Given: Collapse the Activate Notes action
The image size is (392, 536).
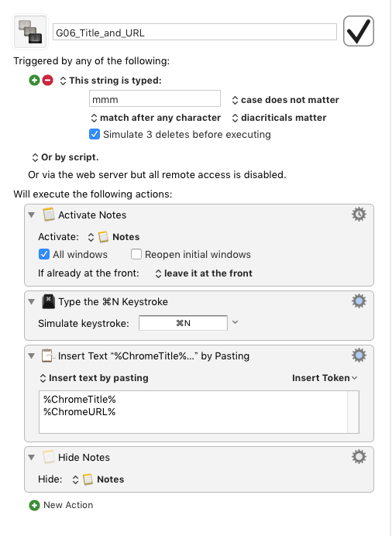Looking at the screenshot, I should point(32,215).
